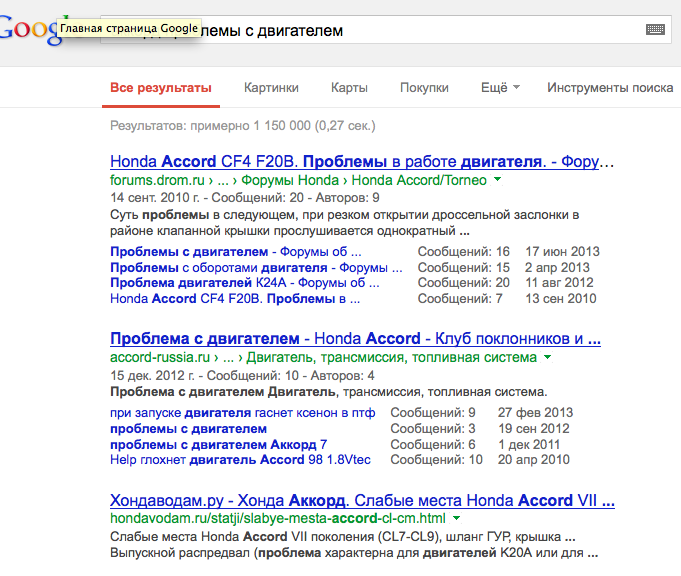Click forums.drom.ru green URL text

point(157,180)
